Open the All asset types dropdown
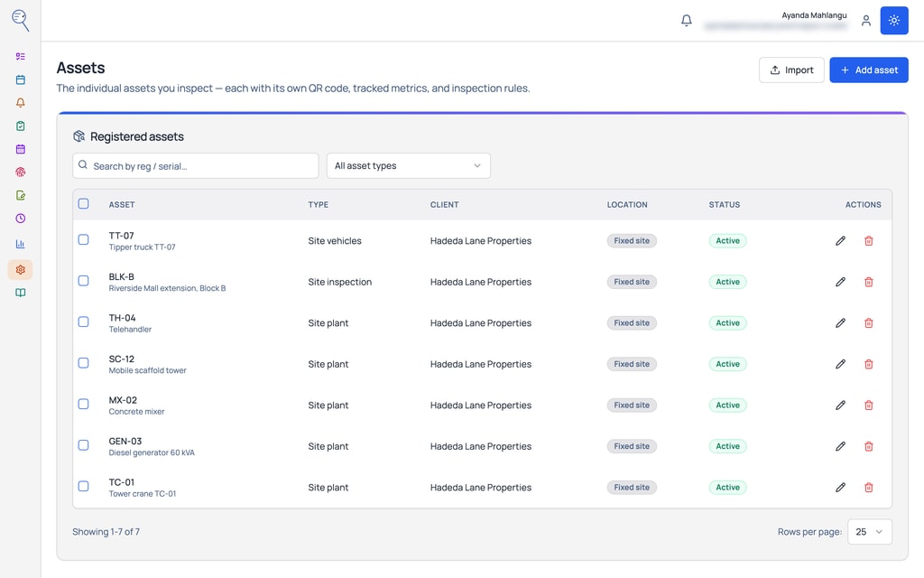Image resolution: width=924 pixels, height=578 pixels. click(409, 166)
